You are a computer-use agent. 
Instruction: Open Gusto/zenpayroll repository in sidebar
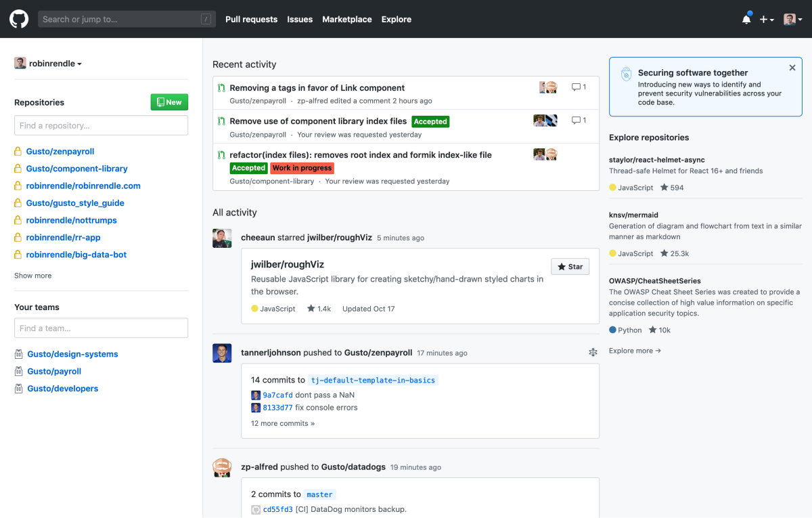pyautogui.click(x=60, y=152)
